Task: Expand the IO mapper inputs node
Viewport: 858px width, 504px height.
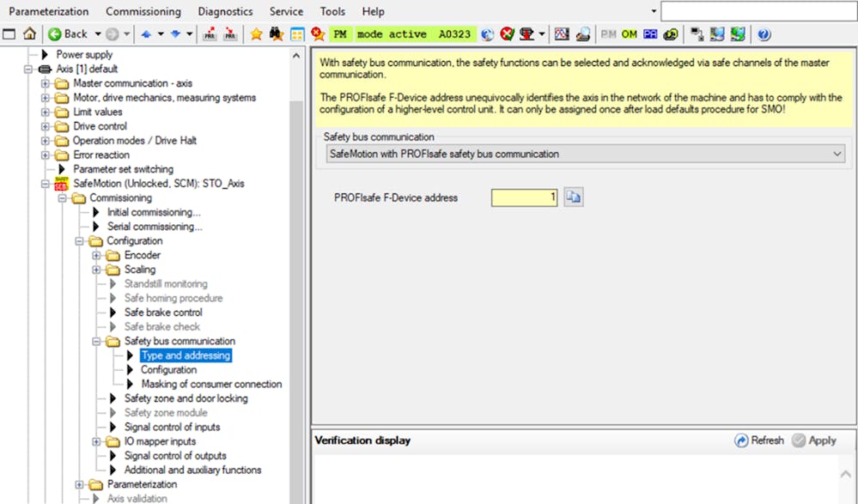Action: pos(96,441)
